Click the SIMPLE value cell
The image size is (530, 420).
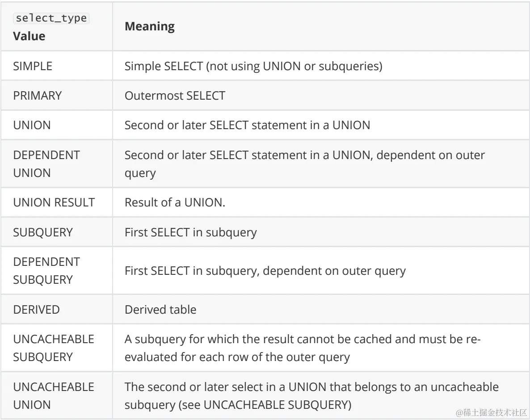pyautogui.click(x=56, y=66)
